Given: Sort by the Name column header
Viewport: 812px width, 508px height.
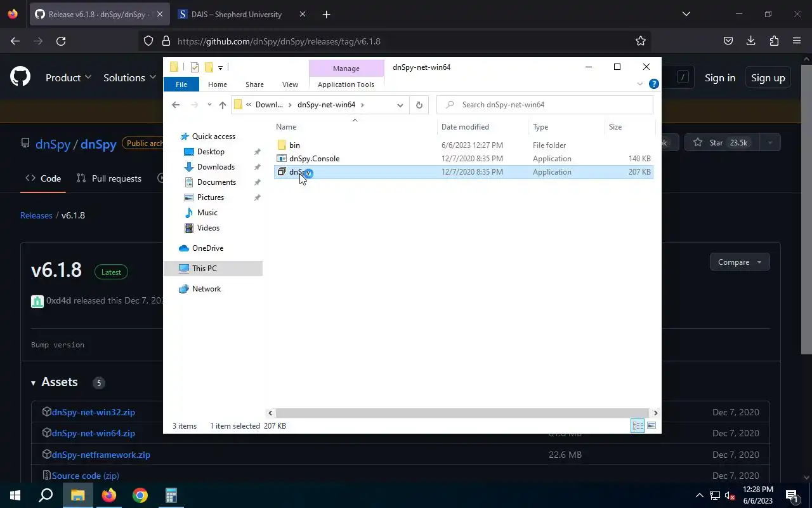Looking at the screenshot, I should pos(355,127).
